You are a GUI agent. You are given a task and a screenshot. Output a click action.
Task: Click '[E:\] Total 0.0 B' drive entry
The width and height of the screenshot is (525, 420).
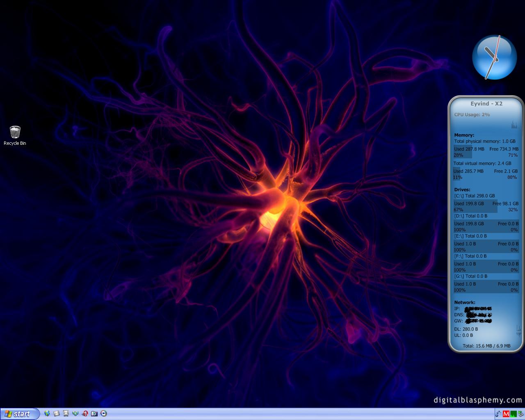(470, 236)
